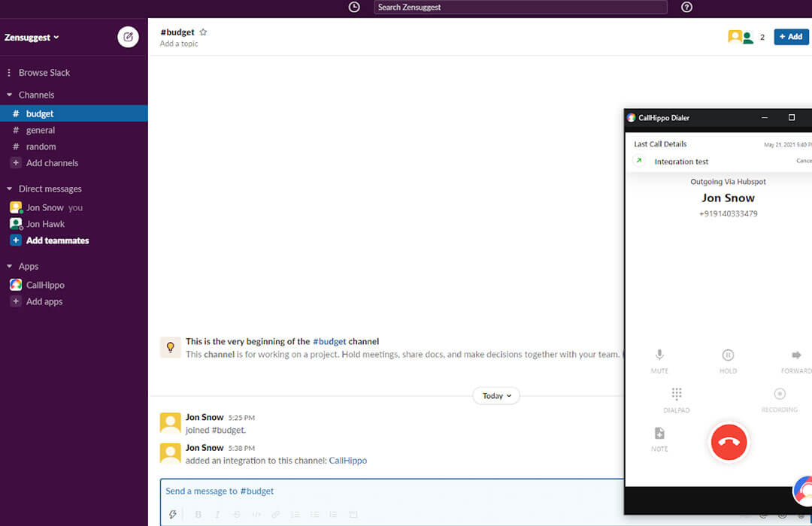This screenshot has height=526, width=812.
Task: Click Jon Snow name on 5:38 PM message
Action: tap(205, 447)
